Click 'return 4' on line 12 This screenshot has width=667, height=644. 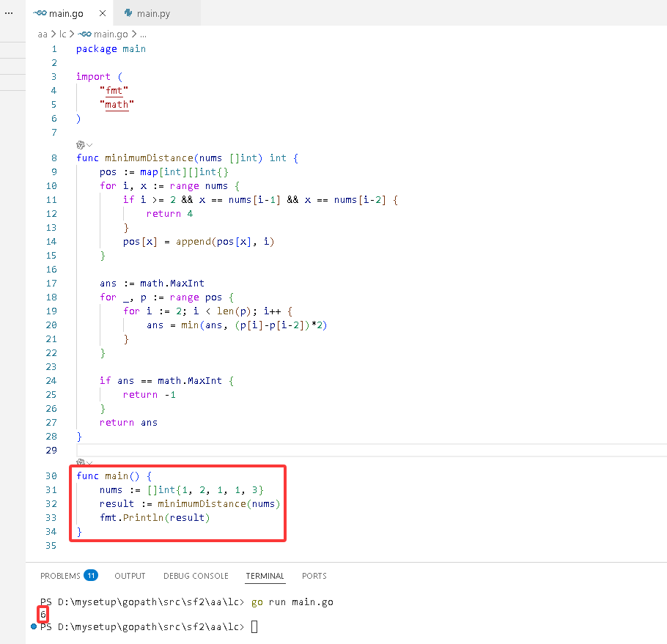[x=170, y=214]
